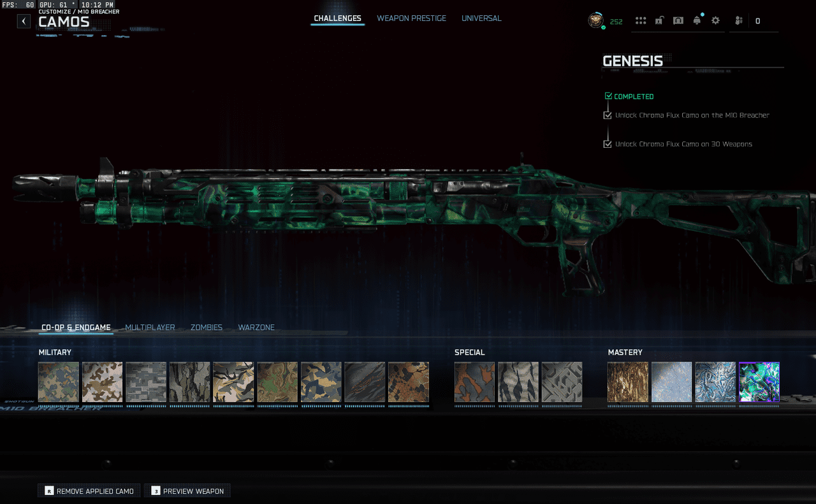Switch to the Universal tab
Viewport: 816px width, 504px height.
481,18
